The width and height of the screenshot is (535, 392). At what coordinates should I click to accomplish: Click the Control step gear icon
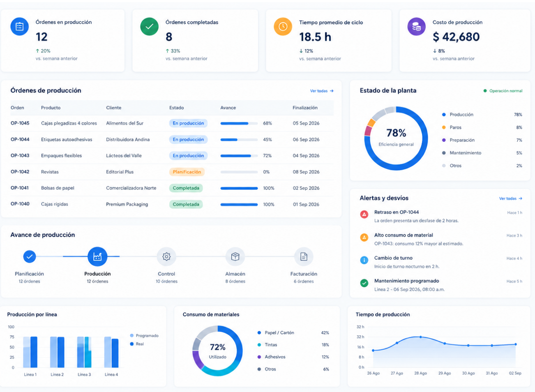[x=166, y=257]
